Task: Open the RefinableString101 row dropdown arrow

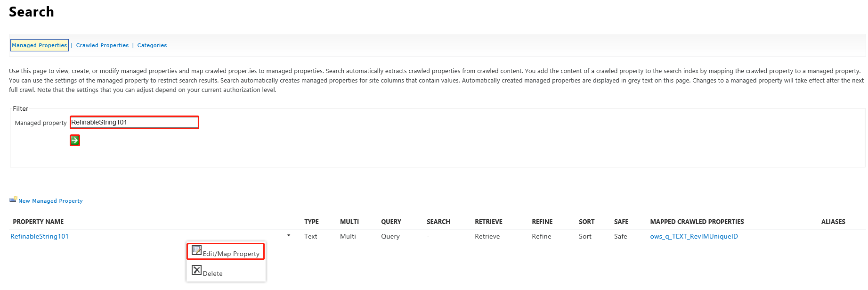Action: tap(289, 235)
